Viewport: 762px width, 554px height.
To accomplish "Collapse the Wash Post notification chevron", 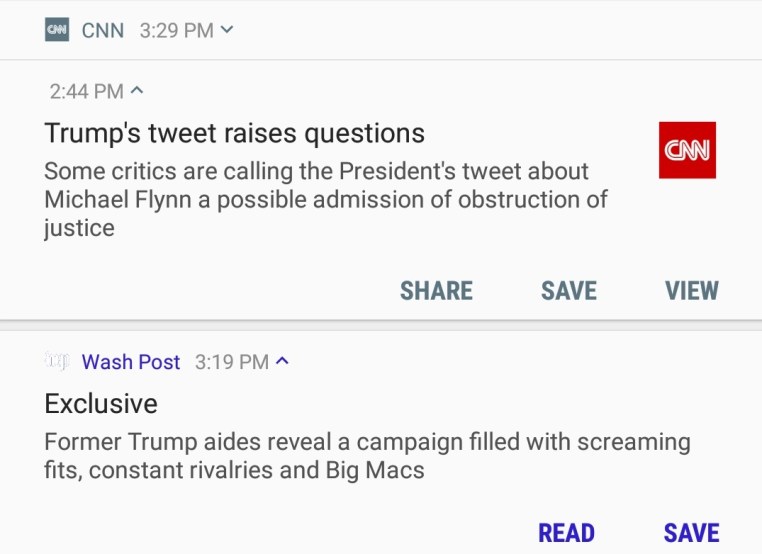I will [282, 361].
